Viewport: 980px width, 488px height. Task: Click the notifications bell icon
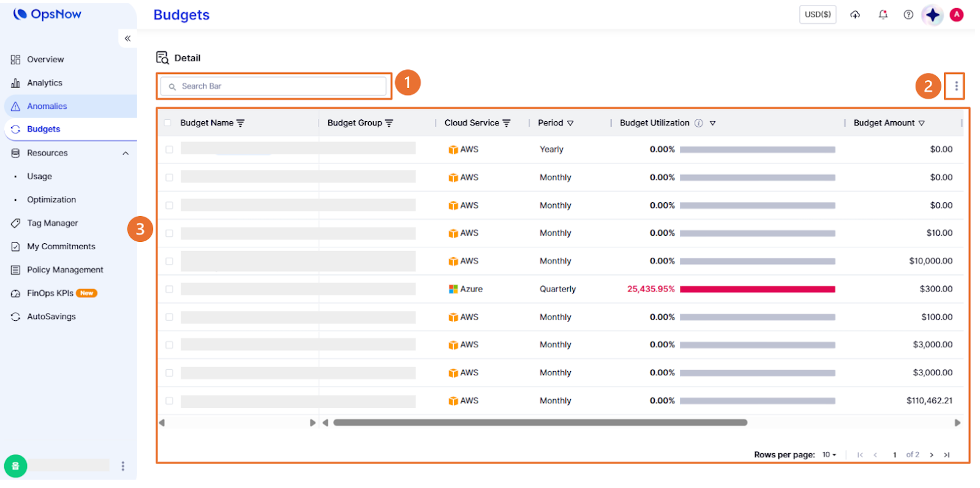[883, 15]
